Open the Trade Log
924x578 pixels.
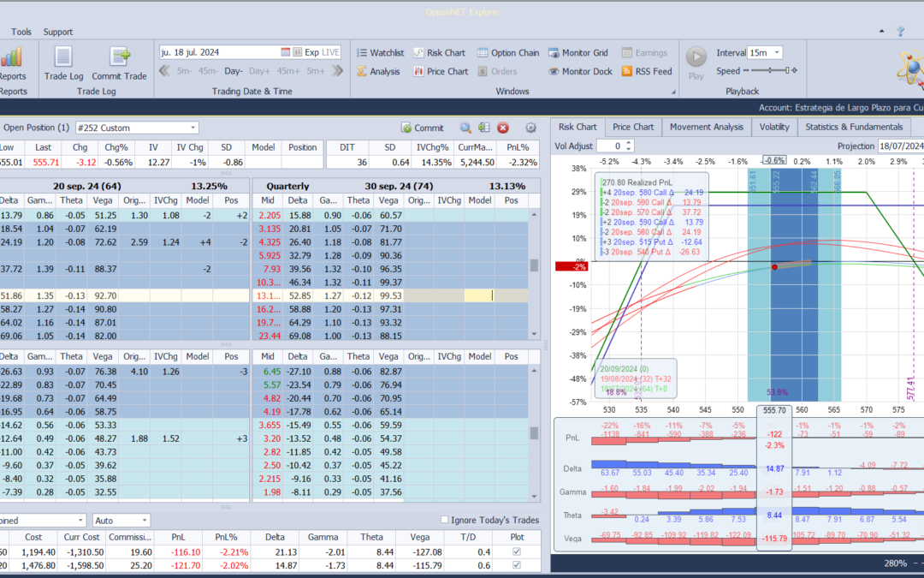click(62, 63)
